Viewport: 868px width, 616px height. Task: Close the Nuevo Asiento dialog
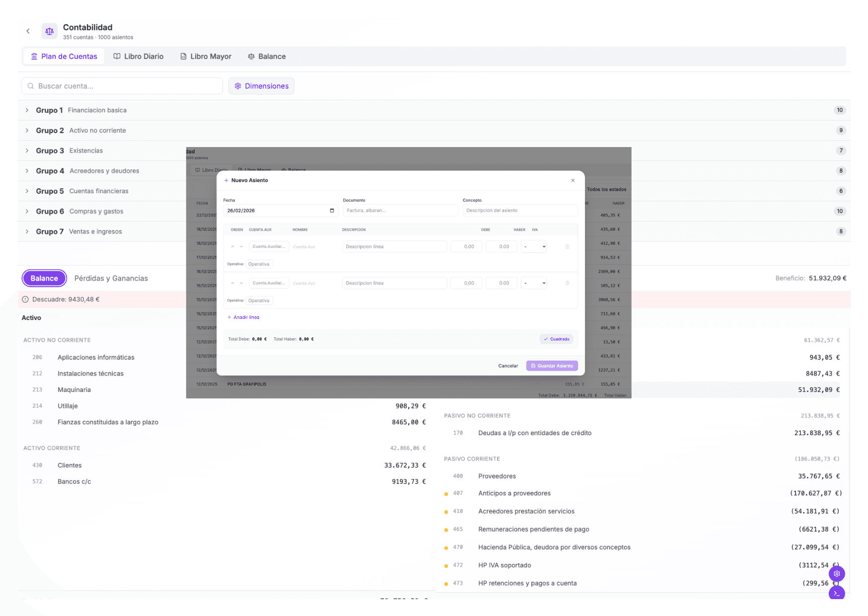pyautogui.click(x=573, y=180)
